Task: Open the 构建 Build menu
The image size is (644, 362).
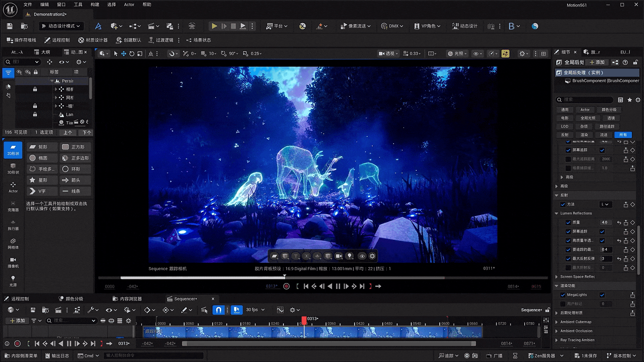Action: 95,4
